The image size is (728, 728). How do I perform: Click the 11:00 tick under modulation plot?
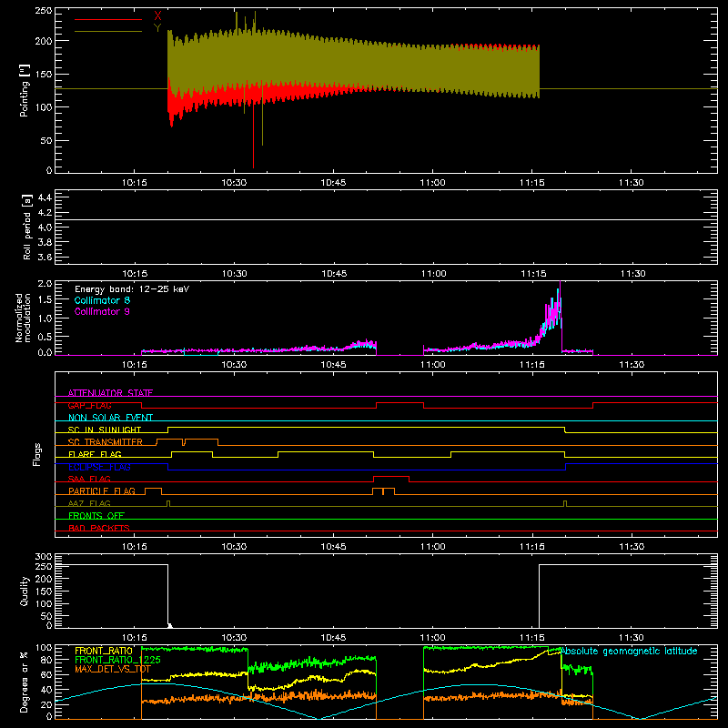433,365
